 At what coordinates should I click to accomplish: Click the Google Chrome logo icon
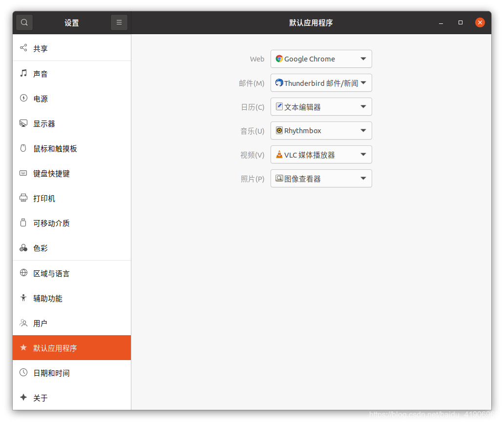279,59
